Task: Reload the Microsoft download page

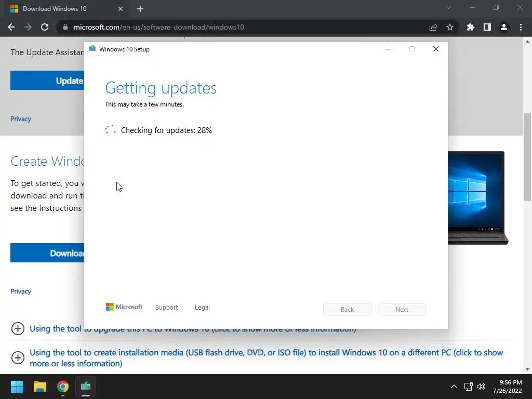Action: [45, 27]
